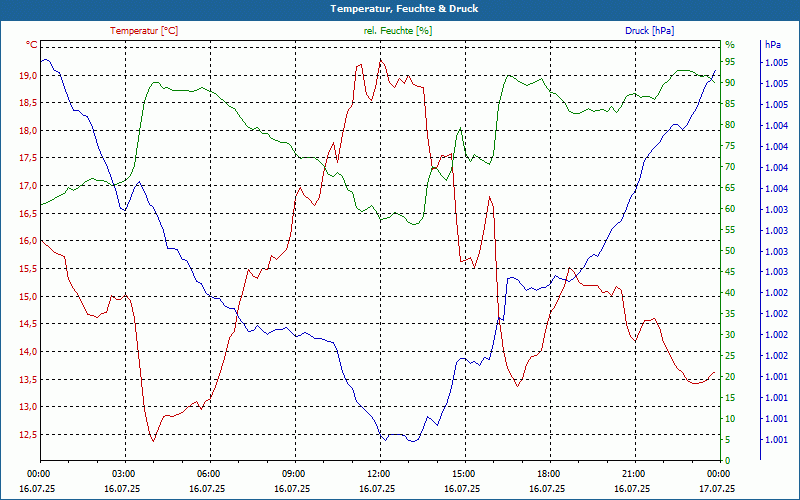Click the 95 tick on humidity axis
This screenshot has width=800, height=500.
coord(730,62)
